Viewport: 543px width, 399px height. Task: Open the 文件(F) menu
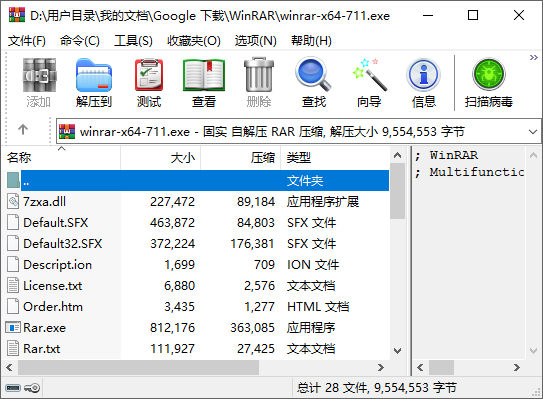[27, 41]
